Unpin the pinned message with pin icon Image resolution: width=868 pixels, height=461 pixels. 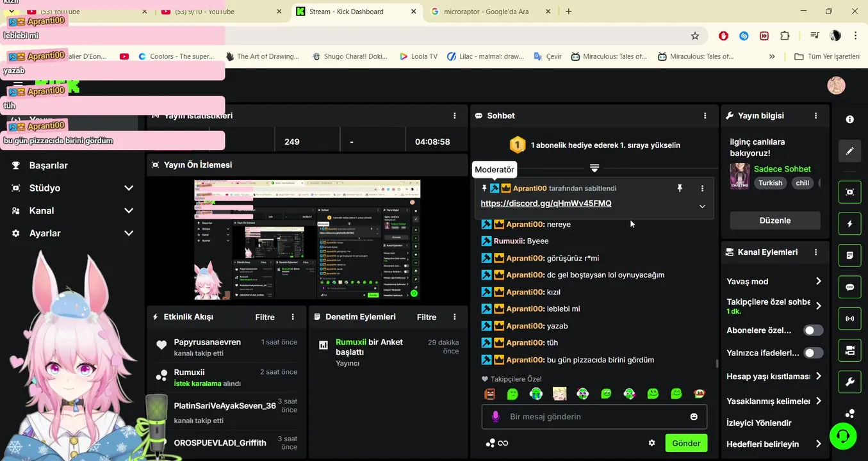(x=680, y=188)
